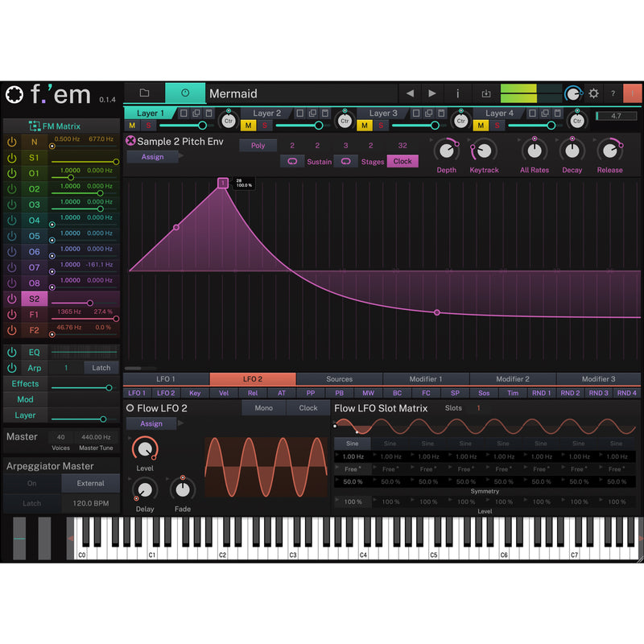
Task: Switch to the Modifier 1 tab
Action: 426,379
